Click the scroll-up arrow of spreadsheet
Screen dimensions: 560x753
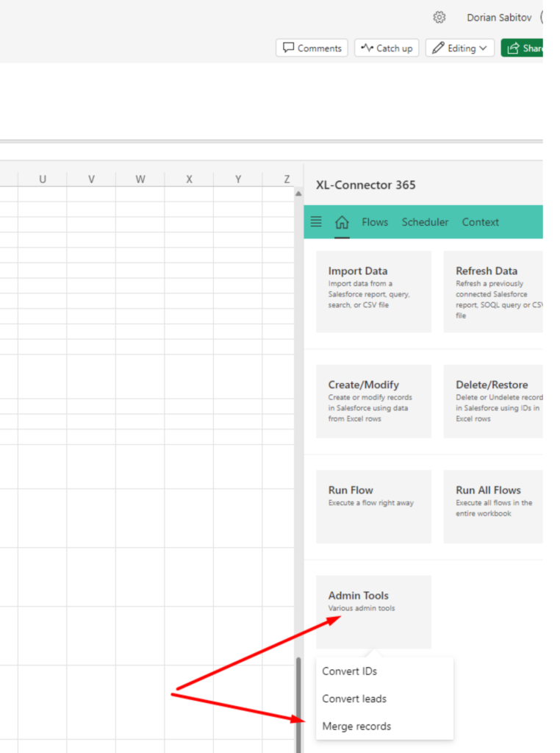298,193
